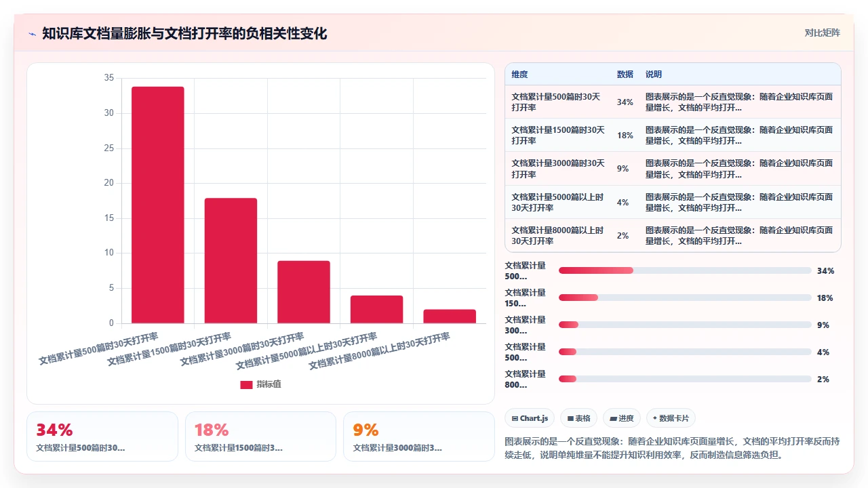
Task: Click the description cell in the 2% row
Action: [740, 235]
